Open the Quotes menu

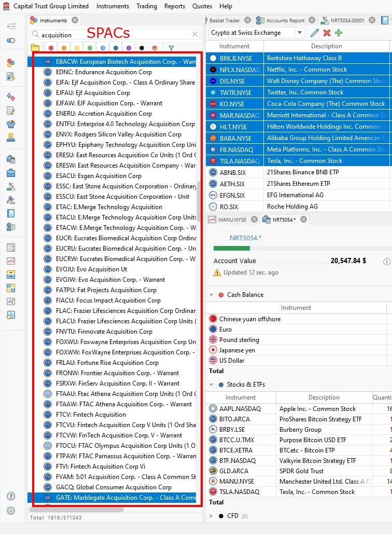pyautogui.click(x=202, y=6)
